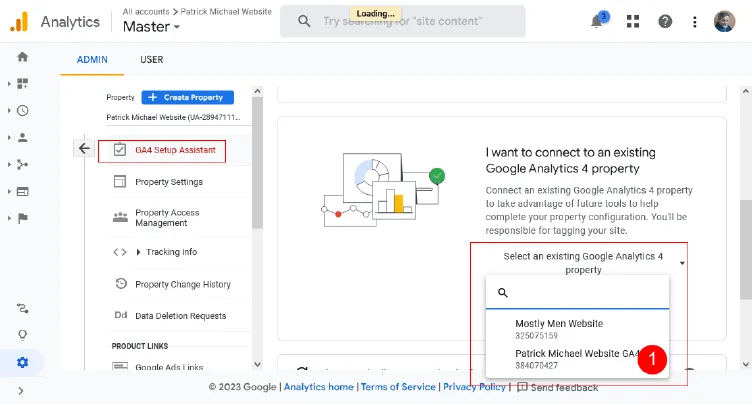Open Attribution path icon in sidebar
752x405 pixels.
click(x=23, y=308)
